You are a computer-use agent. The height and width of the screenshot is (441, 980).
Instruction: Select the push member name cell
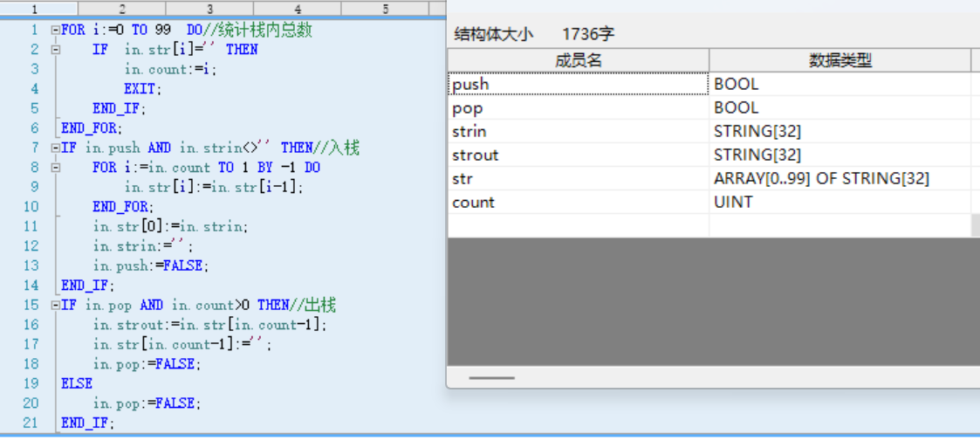tap(578, 85)
